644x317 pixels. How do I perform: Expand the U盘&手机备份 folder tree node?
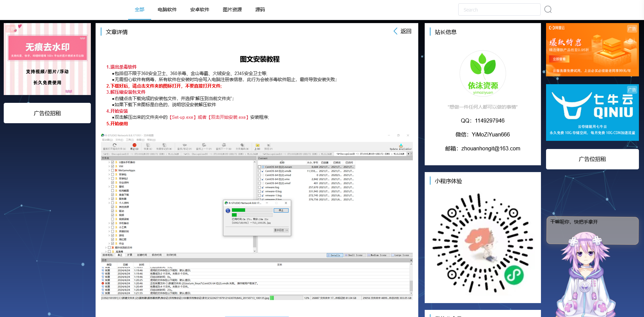[x=109, y=162]
